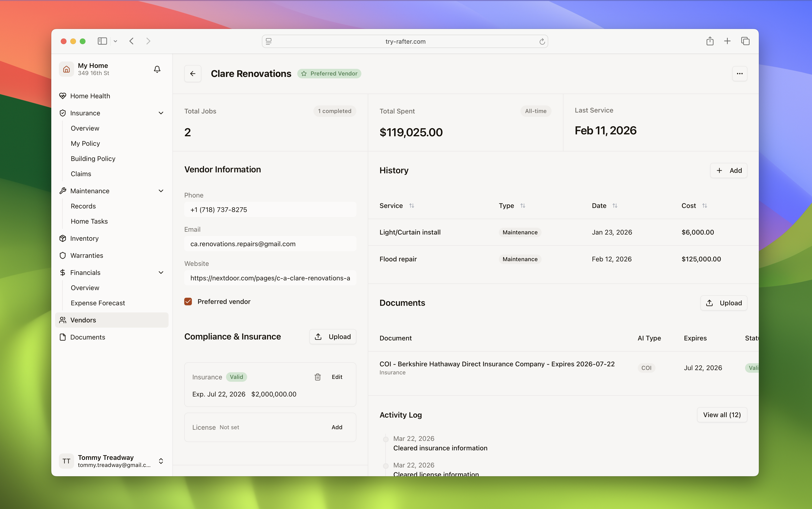Sort history by Service column
812x509 pixels.
[x=411, y=206]
